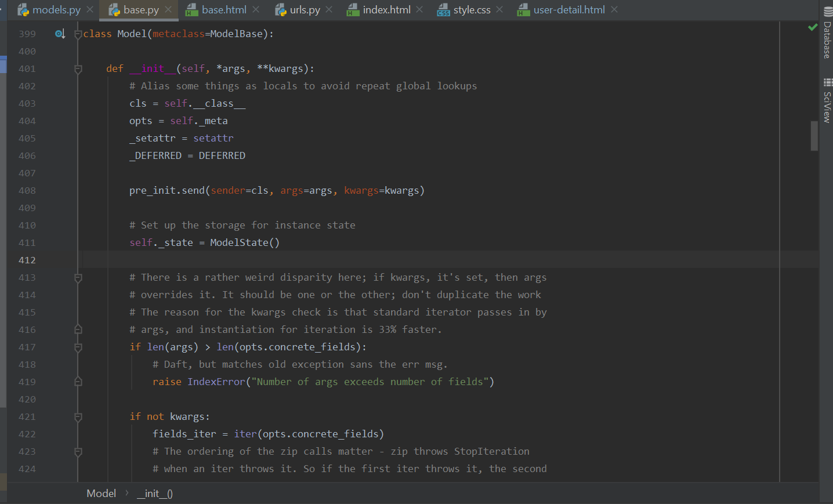The width and height of the screenshot is (833, 504).
Task: Open the urls.py editor tab
Action: 305,10
